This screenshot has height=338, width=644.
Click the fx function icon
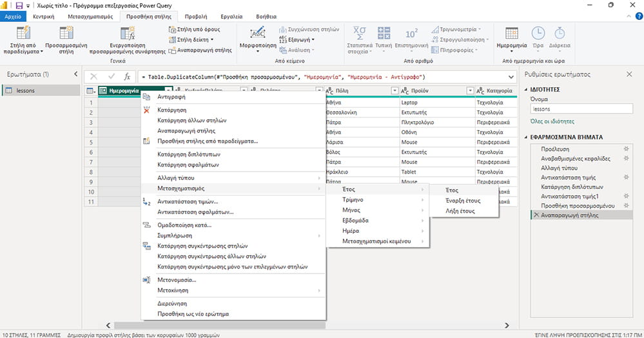[x=128, y=77]
